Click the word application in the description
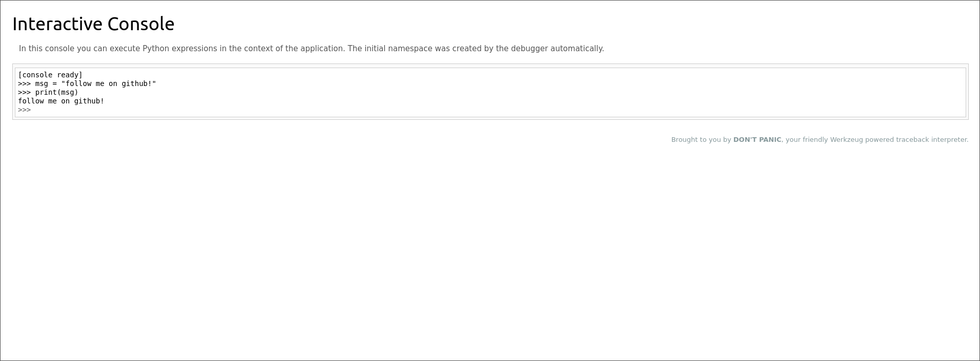This screenshot has height=361, width=980. click(x=322, y=49)
